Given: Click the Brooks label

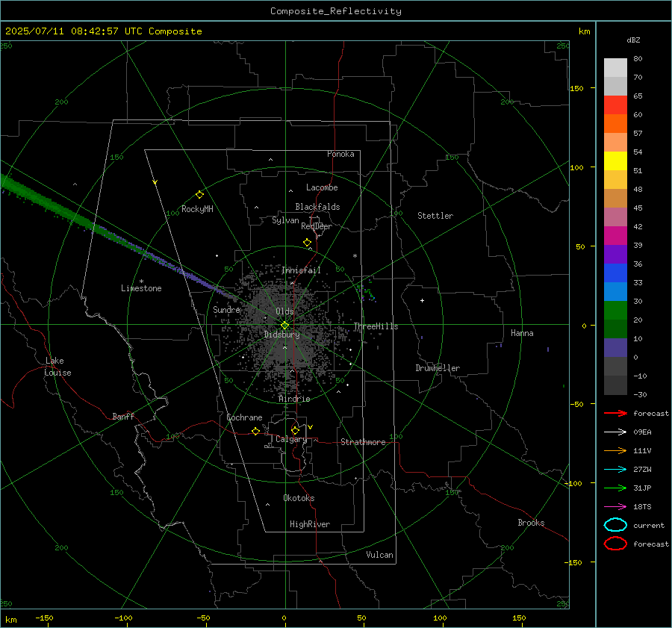Looking at the screenshot, I should click(531, 523).
